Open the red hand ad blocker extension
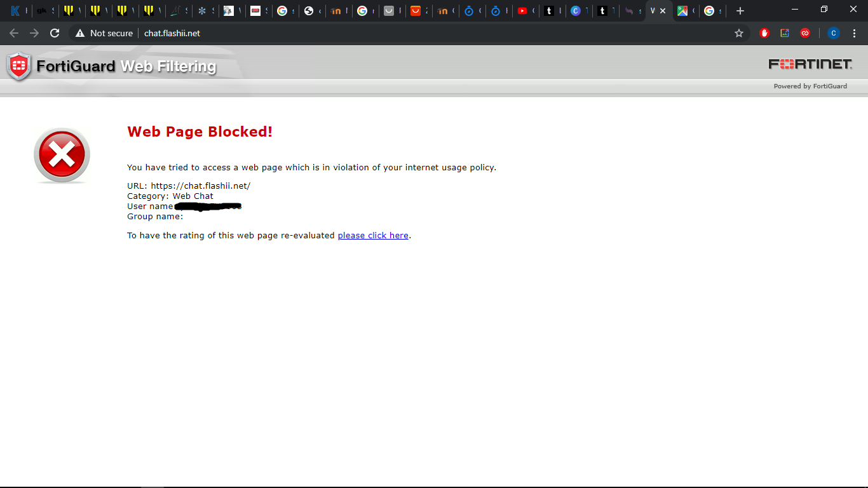Screen dimensions: 868x488 [x=764, y=33]
